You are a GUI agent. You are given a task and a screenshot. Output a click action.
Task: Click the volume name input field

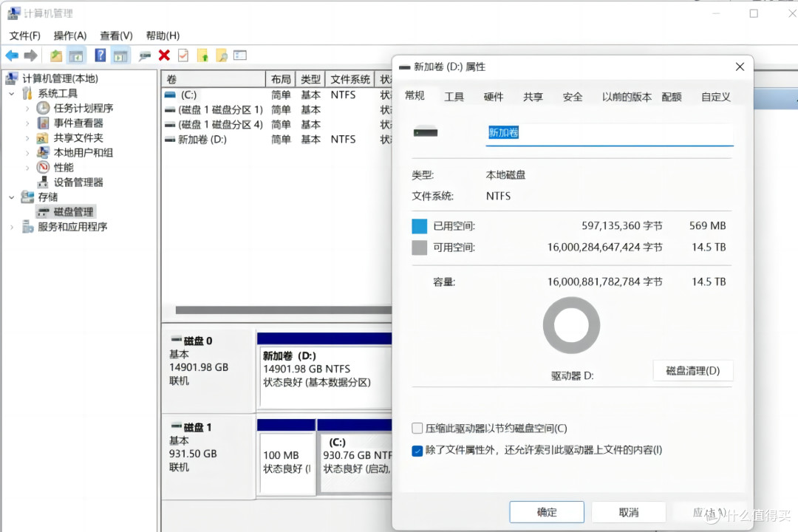(x=609, y=134)
